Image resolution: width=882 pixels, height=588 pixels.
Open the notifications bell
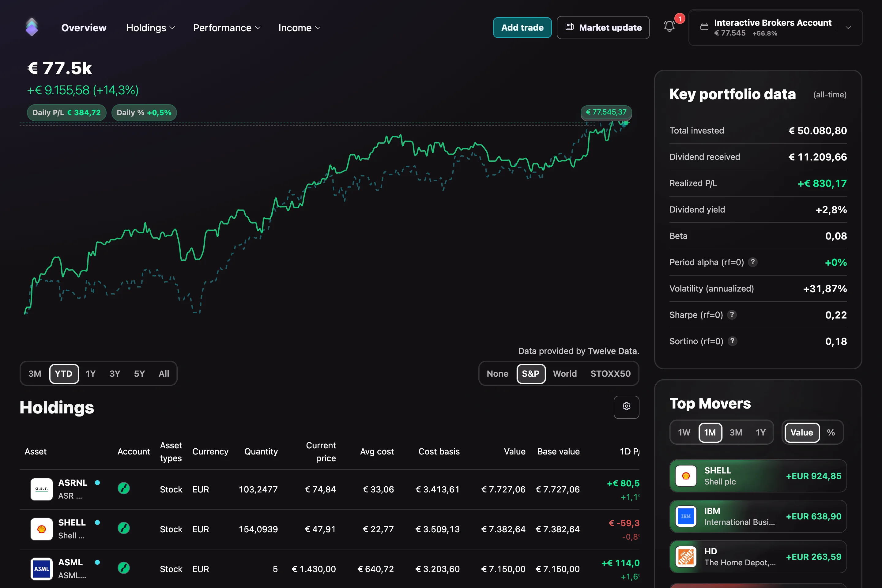669,26
